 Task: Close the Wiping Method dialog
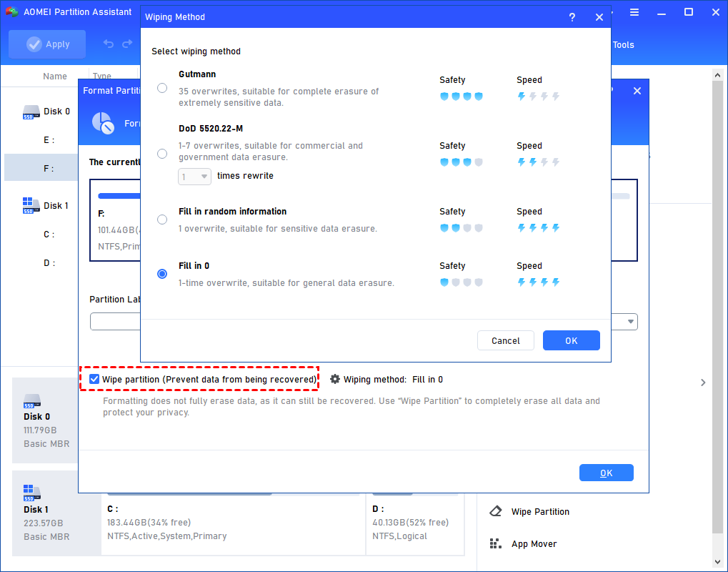(599, 17)
